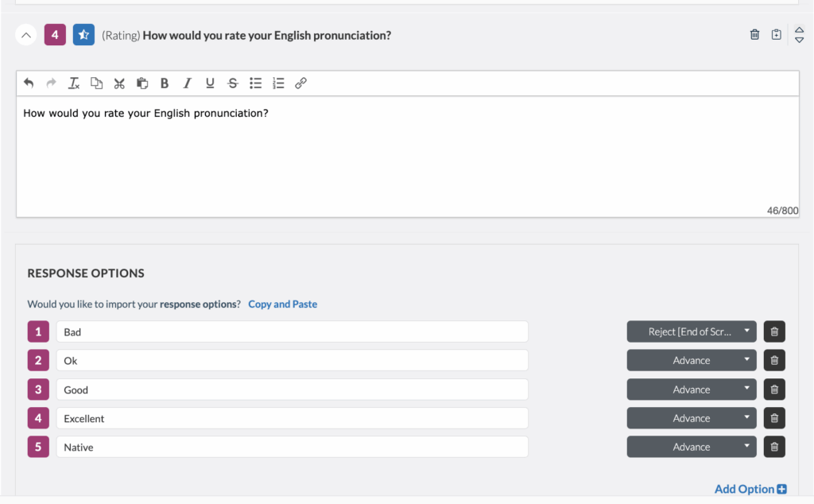This screenshot has width=814, height=504.
Task: Apply italic formatting to the question text
Action: pyautogui.click(x=187, y=83)
